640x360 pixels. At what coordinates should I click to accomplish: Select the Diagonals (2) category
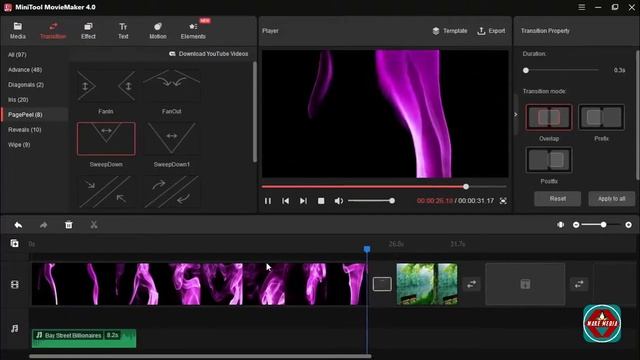coord(26,85)
